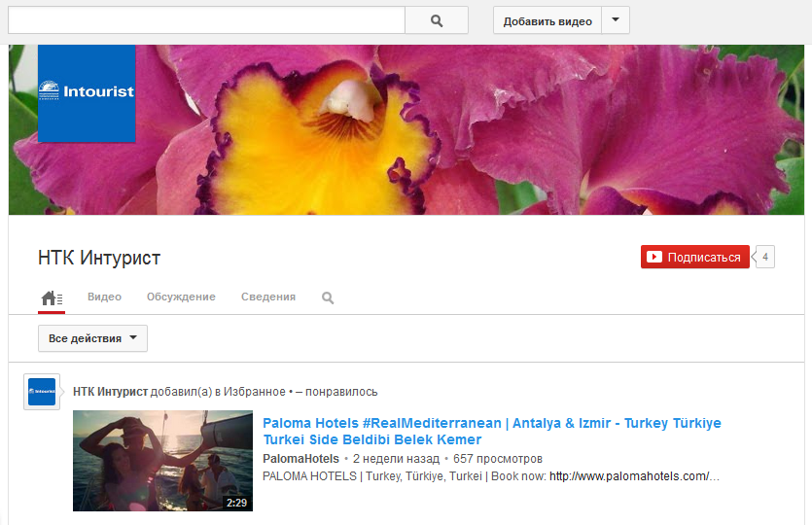This screenshot has width=812, height=525.
Task: Click the channel search magnifier icon
Action: (328, 298)
